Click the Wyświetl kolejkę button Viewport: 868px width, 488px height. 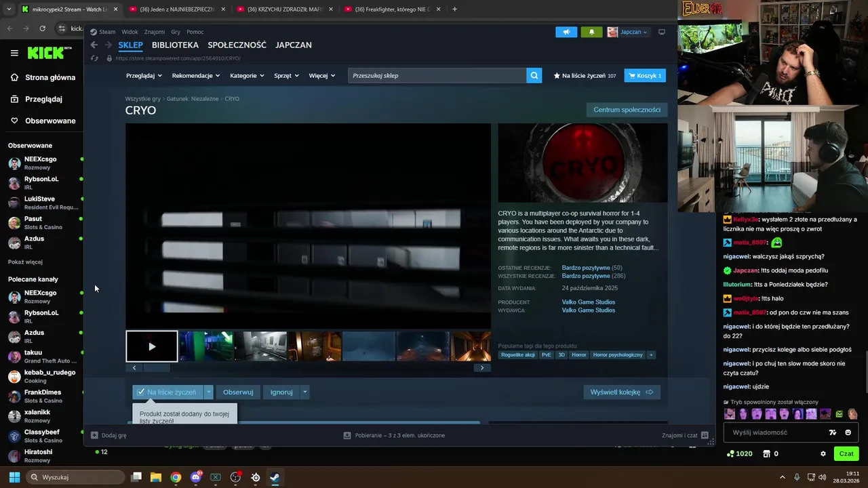[x=621, y=392]
